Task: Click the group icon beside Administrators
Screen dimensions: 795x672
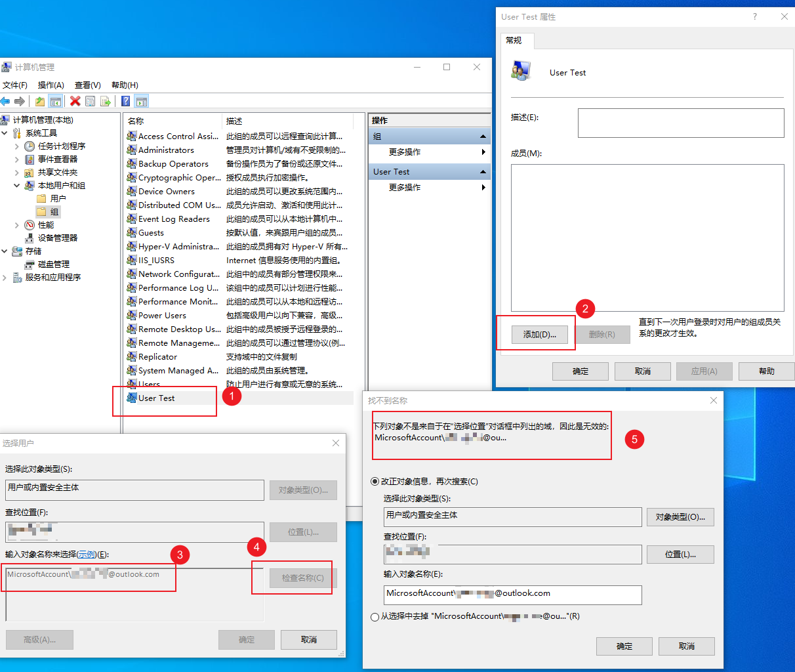Action: 132,150
